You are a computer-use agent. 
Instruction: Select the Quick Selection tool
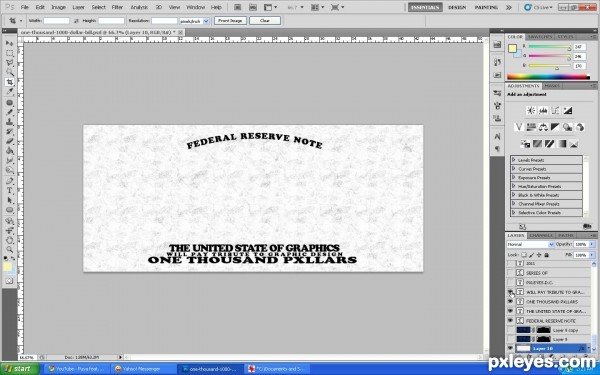click(10, 72)
